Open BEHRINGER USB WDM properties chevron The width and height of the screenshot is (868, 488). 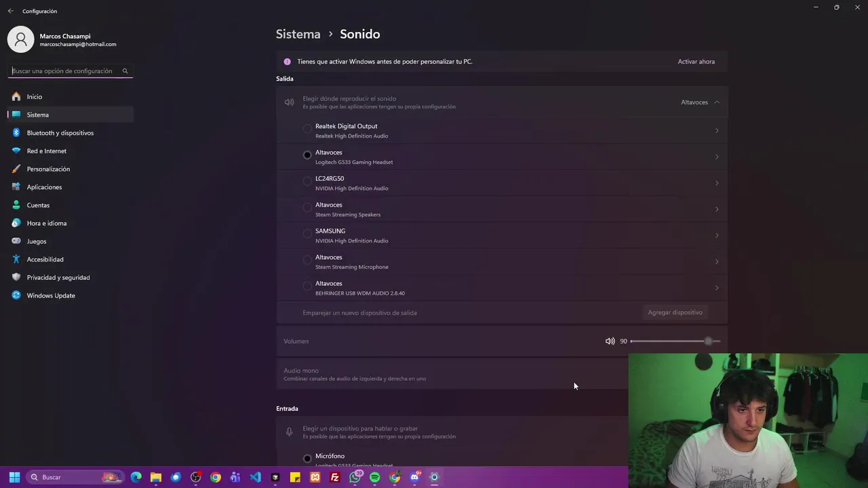click(717, 288)
